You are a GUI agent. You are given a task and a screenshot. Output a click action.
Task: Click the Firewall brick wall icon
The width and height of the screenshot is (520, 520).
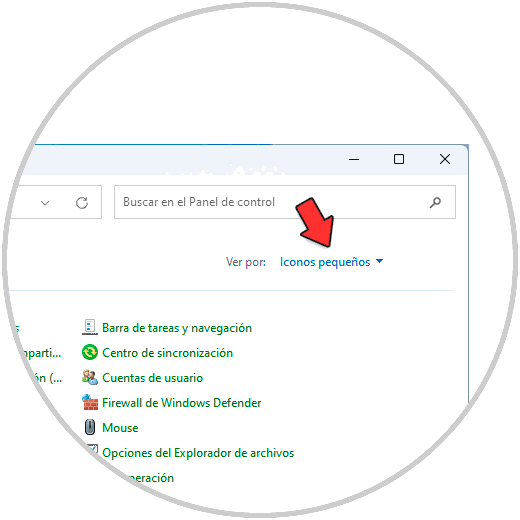pos(90,402)
